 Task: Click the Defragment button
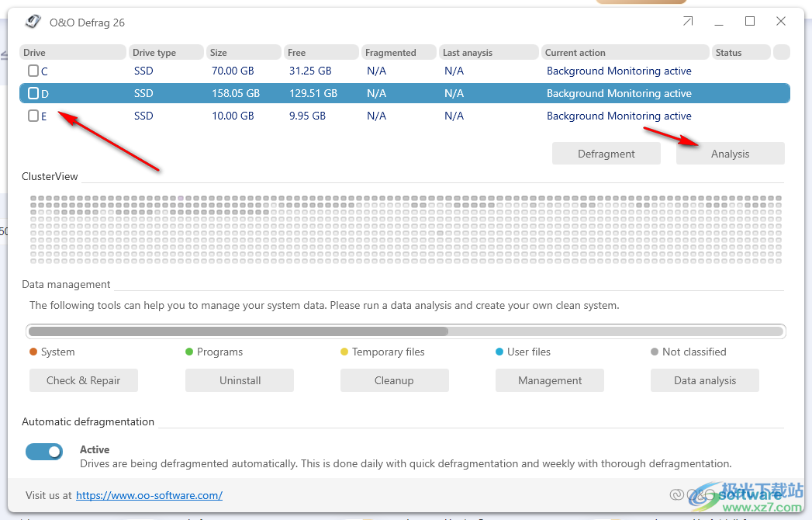pyautogui.click(x=606, y=154)
